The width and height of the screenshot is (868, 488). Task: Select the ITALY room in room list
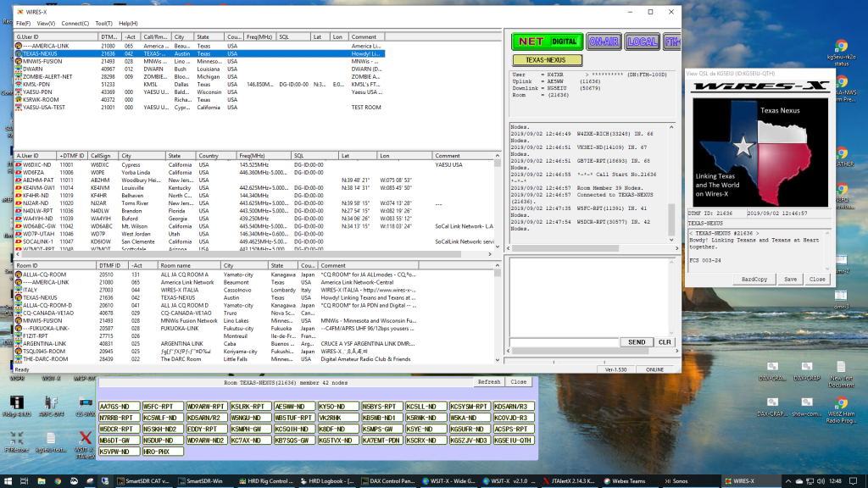30,290
